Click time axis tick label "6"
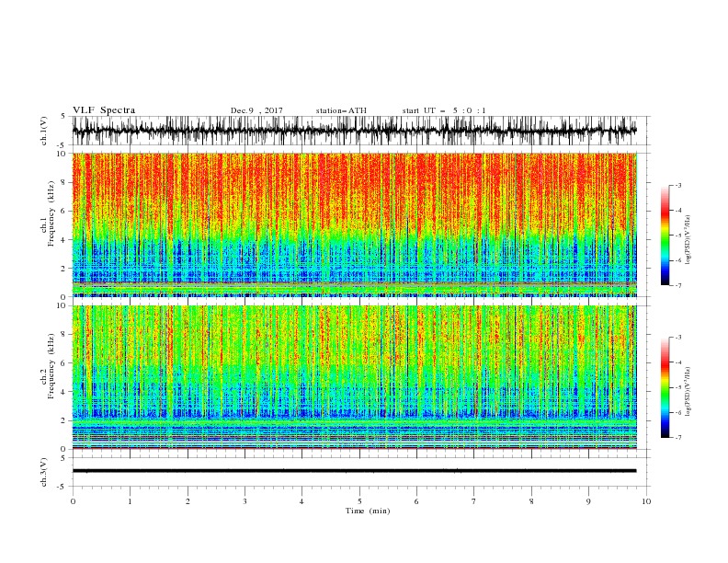The image size is (728, 563). coord(416,501)
